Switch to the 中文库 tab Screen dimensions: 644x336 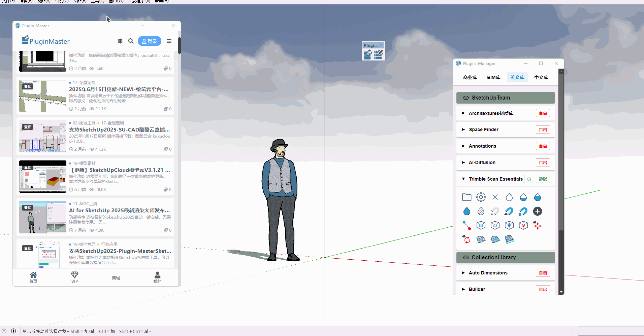coord(541,77)
